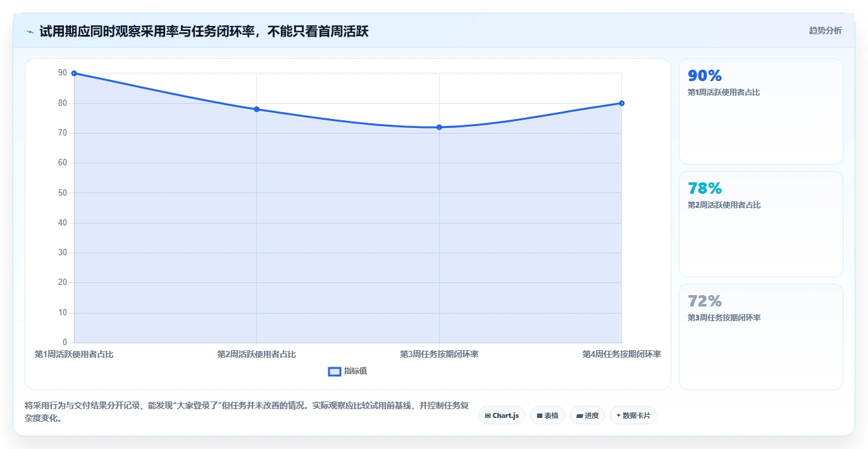Image resolution: width=868 pixels, height=449 pixels.
Task: Click the 趋势分析 label in header
Action: coord(825,30)
